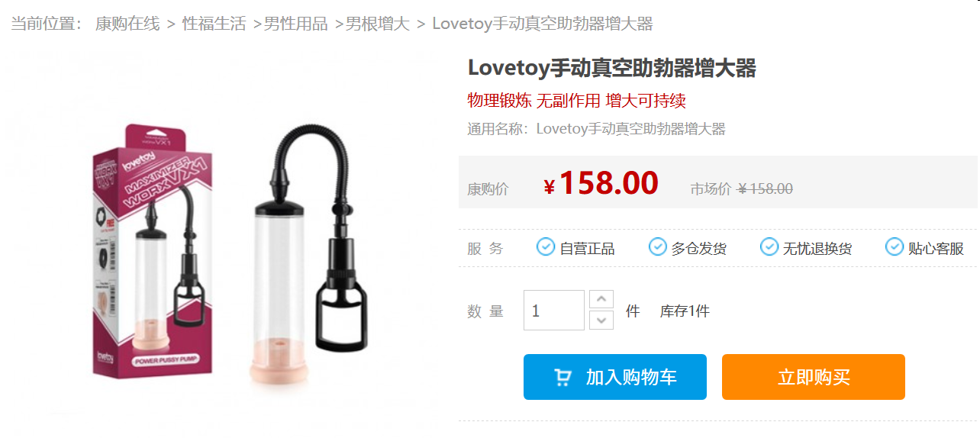Navigate to 男性用品 in the breadcrumb
This screenshot has width=980, height=438.
(x=296, y=24)
